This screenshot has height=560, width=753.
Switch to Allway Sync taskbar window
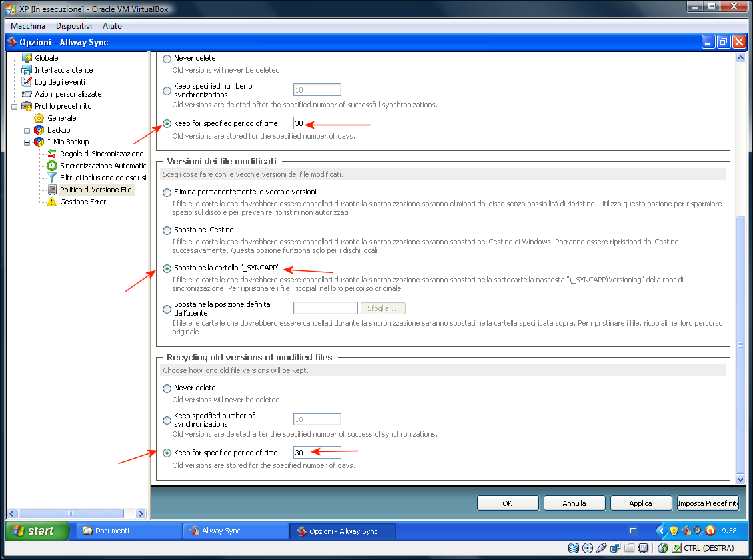point(235,531)
